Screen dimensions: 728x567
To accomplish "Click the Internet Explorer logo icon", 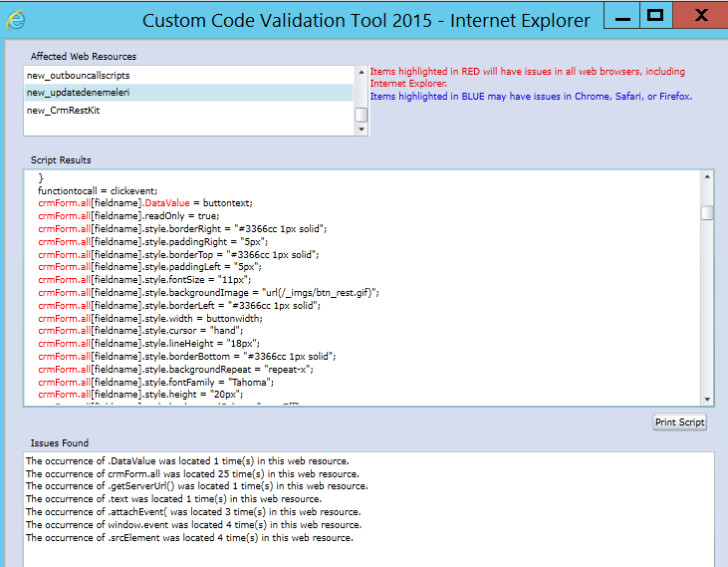I will tap(16, 20).
